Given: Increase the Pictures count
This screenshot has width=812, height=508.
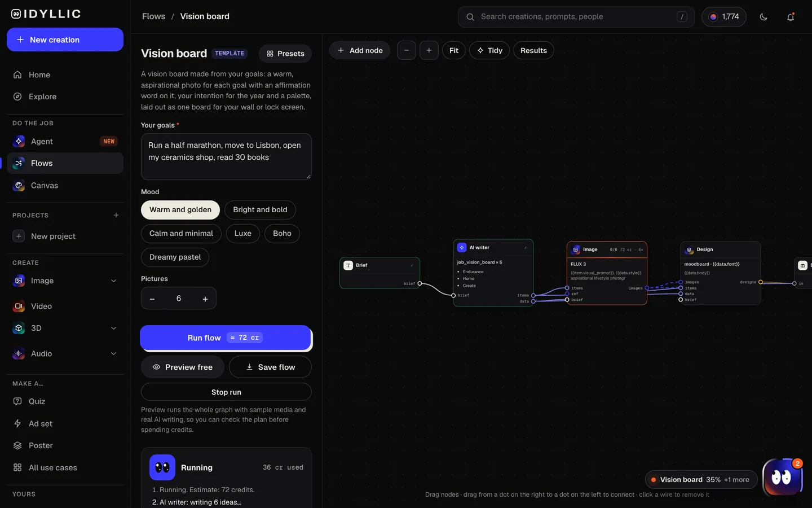Looking at the screenshot, I should pyautogui.click(x=205, y=299).
